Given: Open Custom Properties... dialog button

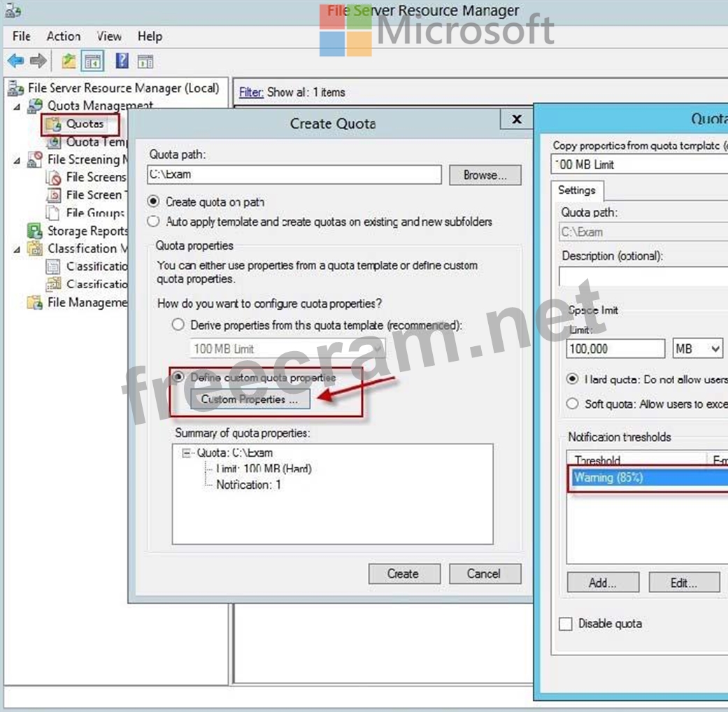Looking at the screenshot, I should tap(250, 399).
